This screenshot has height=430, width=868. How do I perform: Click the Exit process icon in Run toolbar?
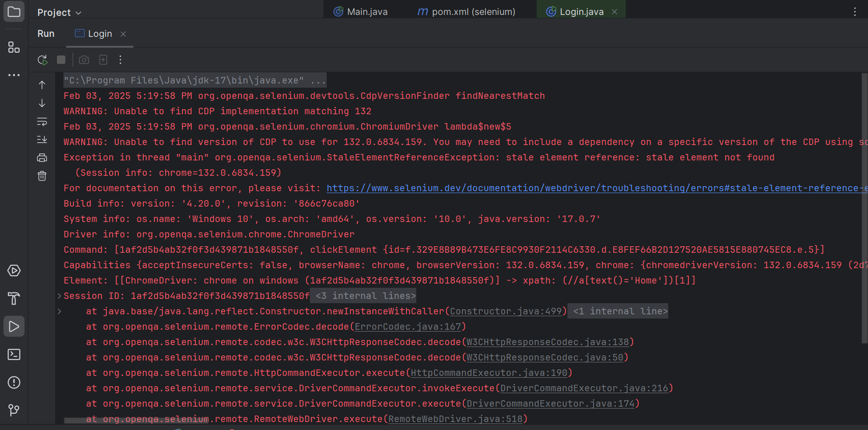click(103, 60)
